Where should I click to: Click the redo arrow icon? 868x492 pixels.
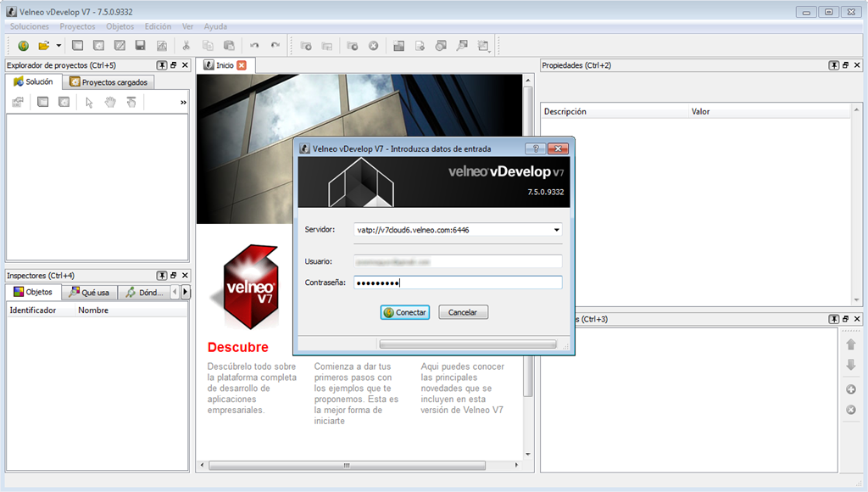pyautogui.click(x=275, y=46)
